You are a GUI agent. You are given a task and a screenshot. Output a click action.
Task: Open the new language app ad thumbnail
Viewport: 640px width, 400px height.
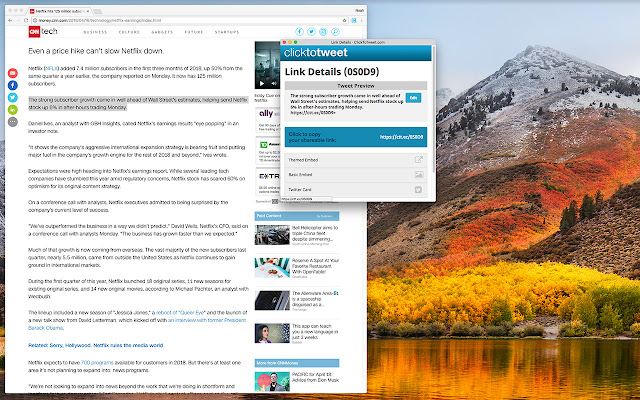[x=272, y=333]
